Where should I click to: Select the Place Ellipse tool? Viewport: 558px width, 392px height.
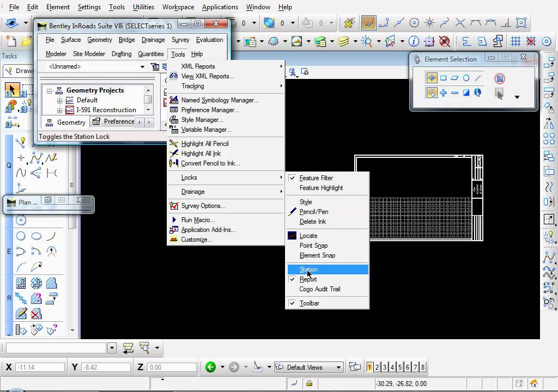pyautogui.click(x=36, y=236)
